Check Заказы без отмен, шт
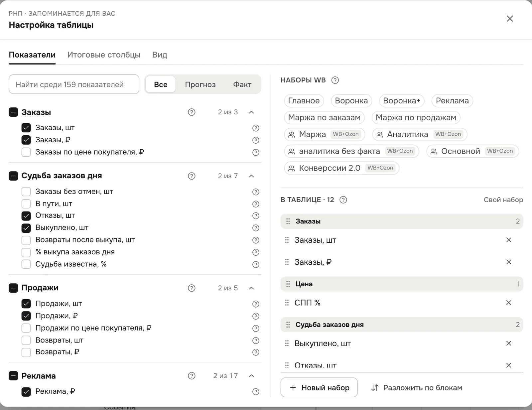The height and width of the screenshot is (410, 532). (26, 192)
